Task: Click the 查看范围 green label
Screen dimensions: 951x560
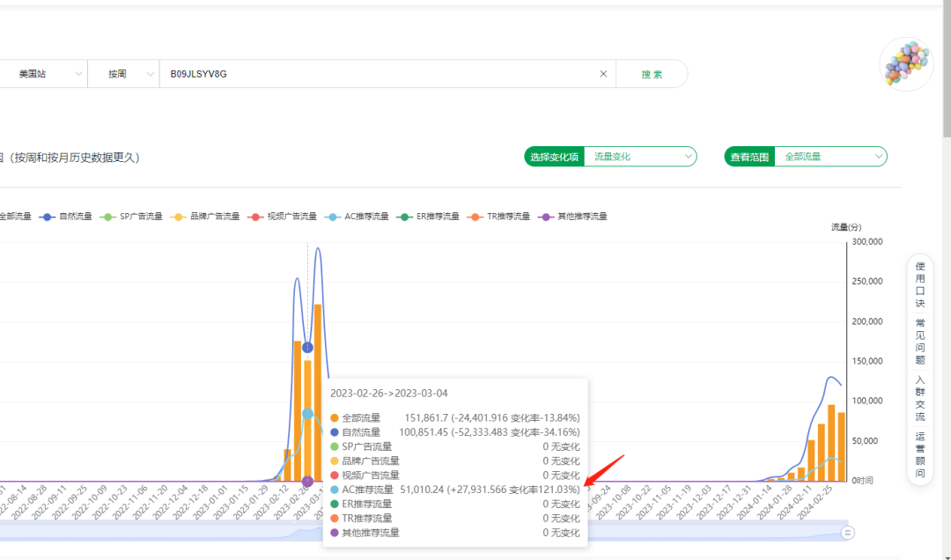Action: tap(749, 157)
